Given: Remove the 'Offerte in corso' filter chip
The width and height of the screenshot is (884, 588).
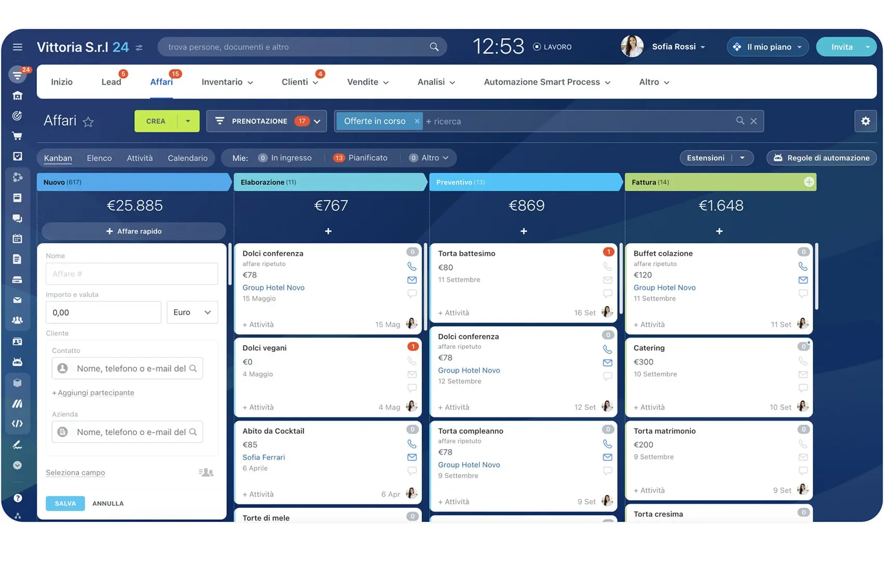Looking at the screenshot, I should click(x=417, y=121).
